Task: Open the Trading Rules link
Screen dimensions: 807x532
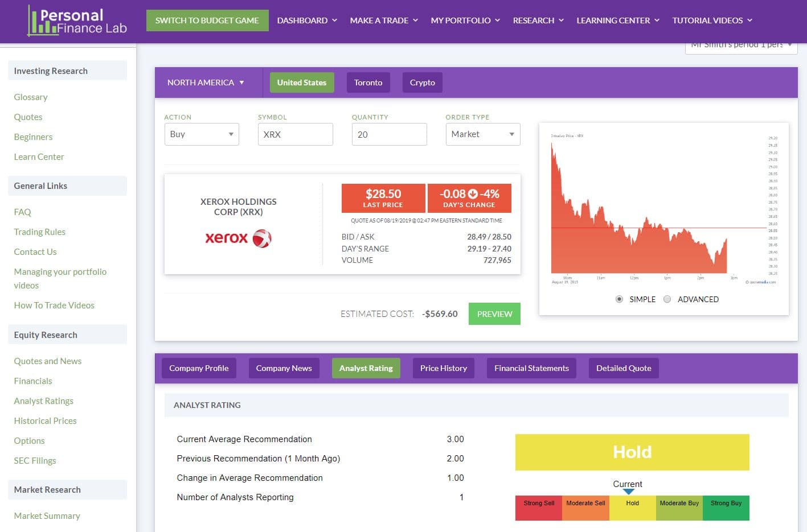Action: point(39,232)
